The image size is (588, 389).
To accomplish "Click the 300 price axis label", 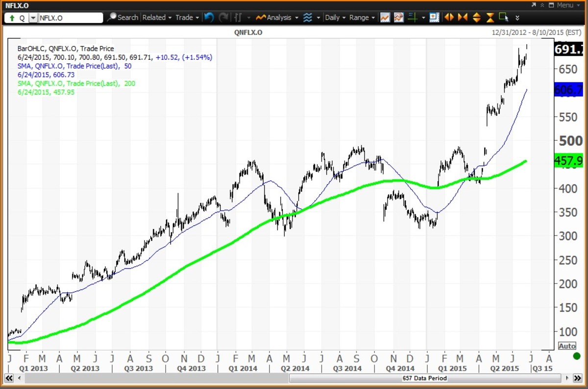I will [x=567, y=236].
